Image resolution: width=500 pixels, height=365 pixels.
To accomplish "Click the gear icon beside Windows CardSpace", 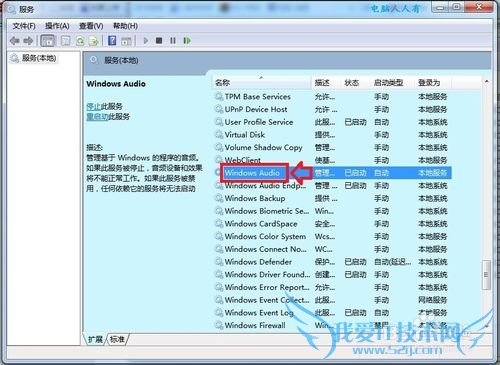I will tap(219, 224).
